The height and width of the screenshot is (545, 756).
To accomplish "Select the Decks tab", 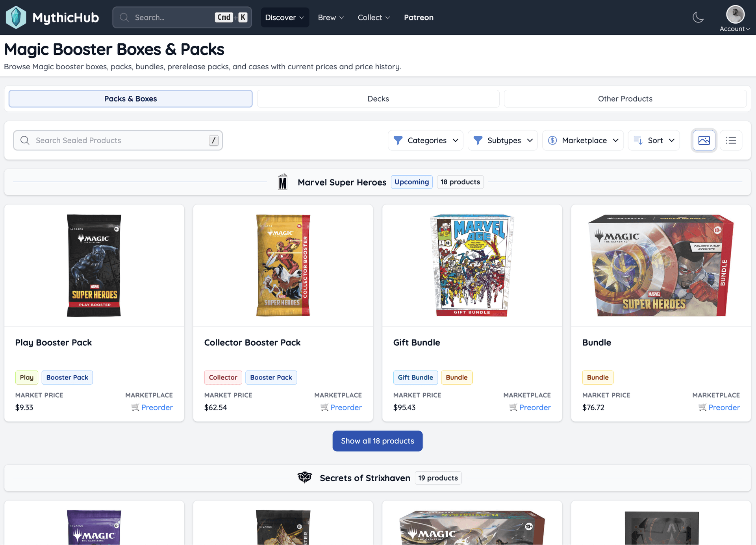I will (378, 98).
